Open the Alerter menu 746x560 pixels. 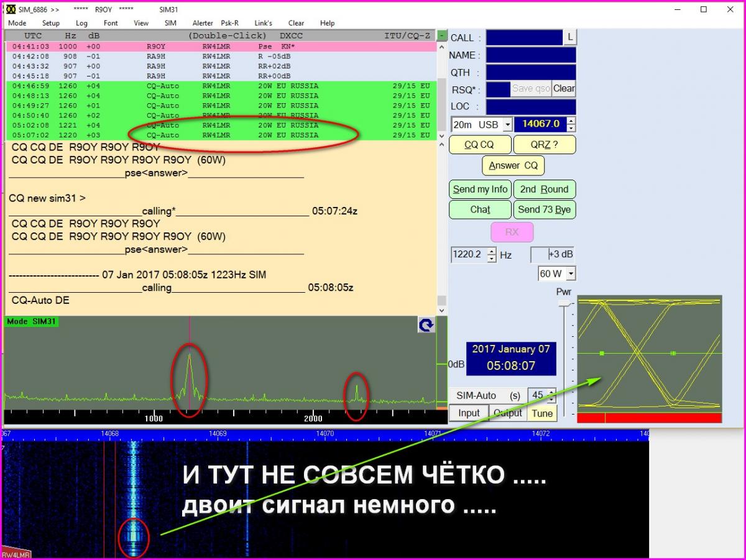(203, 23)
